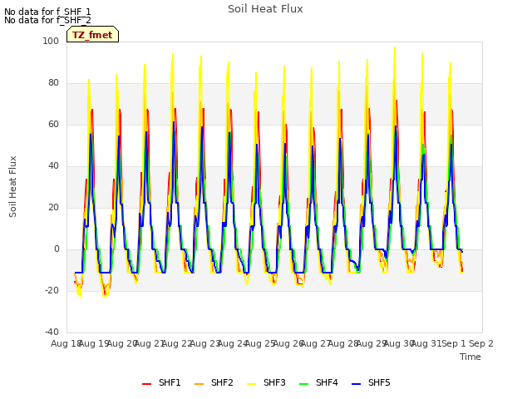Viewport: 532px width, 399px height.
Task: Click the 'No data for f_SHF_1' message
Action: click(47, 12)
